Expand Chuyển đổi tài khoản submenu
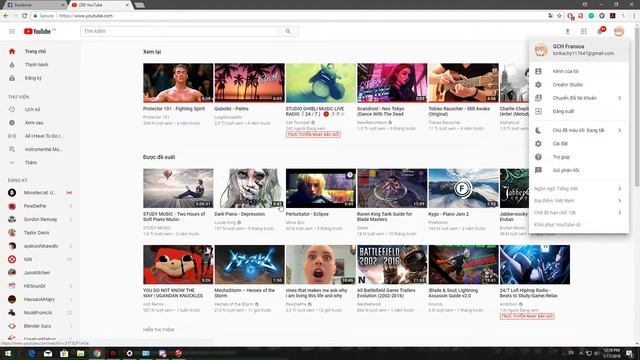640x360 pixels. click(x=579, y=98)
